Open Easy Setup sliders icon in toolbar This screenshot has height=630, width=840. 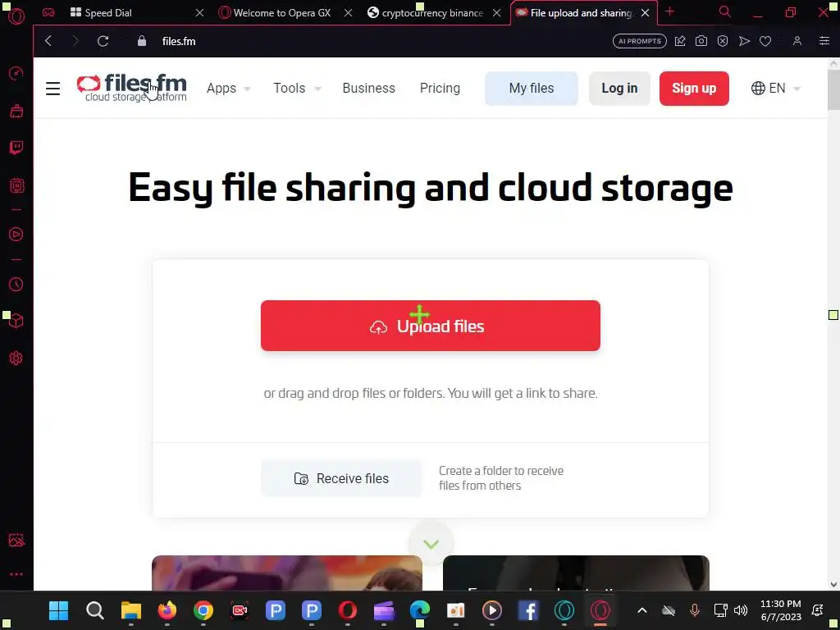click(x=824, y=41)
